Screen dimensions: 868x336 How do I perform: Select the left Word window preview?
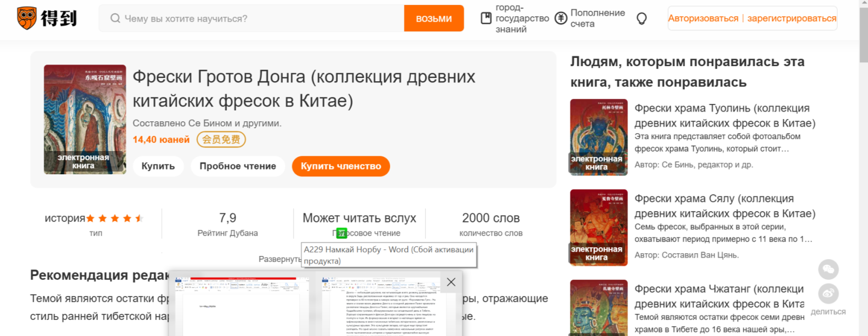click(241, 307)
